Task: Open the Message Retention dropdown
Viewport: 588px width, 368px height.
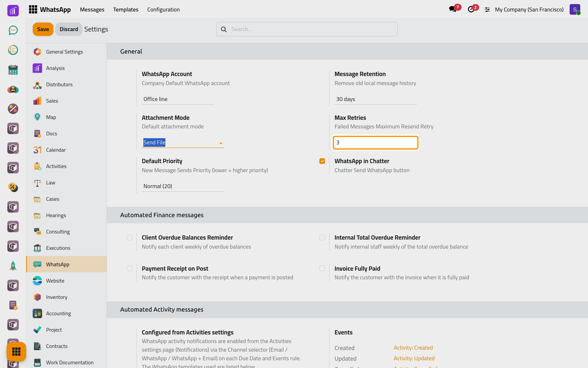Action: (375, 99)
